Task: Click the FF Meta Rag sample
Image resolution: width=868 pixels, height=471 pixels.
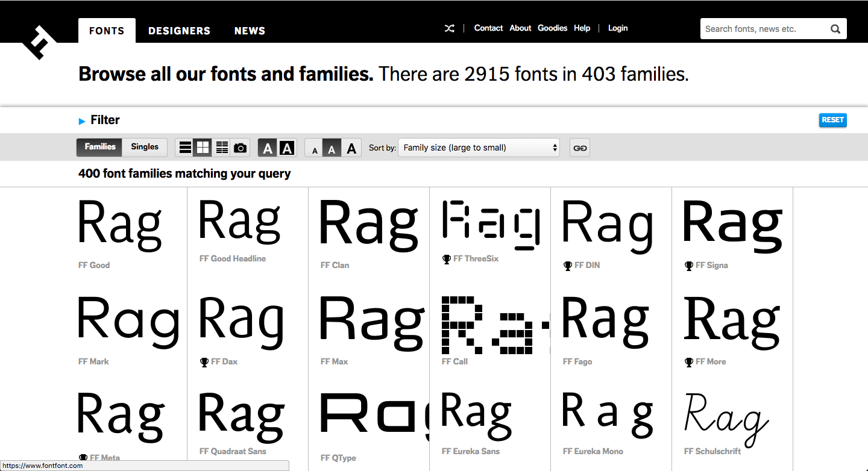Action: point(121,418)
